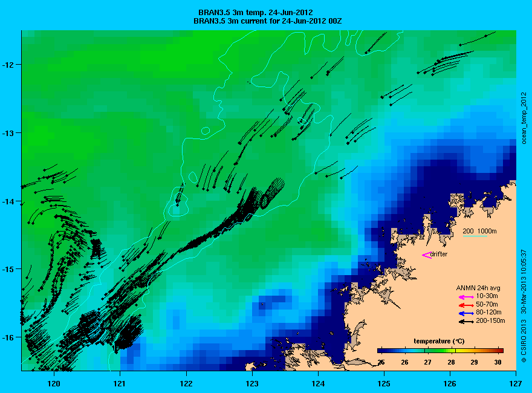The image size is (532, 393).
Task: Click the '200-150m' depth label
Action: pos(490,320)
